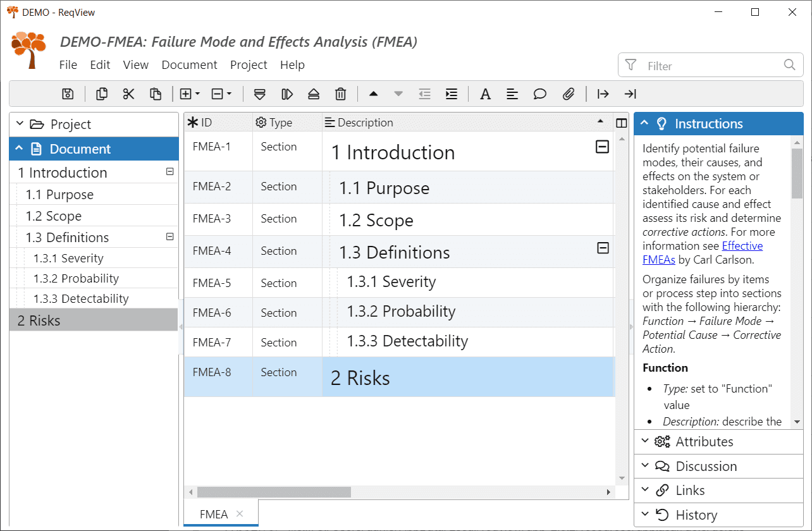
Task: Open the dropdown arrow beside the plus-box toolbar icon
Action: point(197,94)
